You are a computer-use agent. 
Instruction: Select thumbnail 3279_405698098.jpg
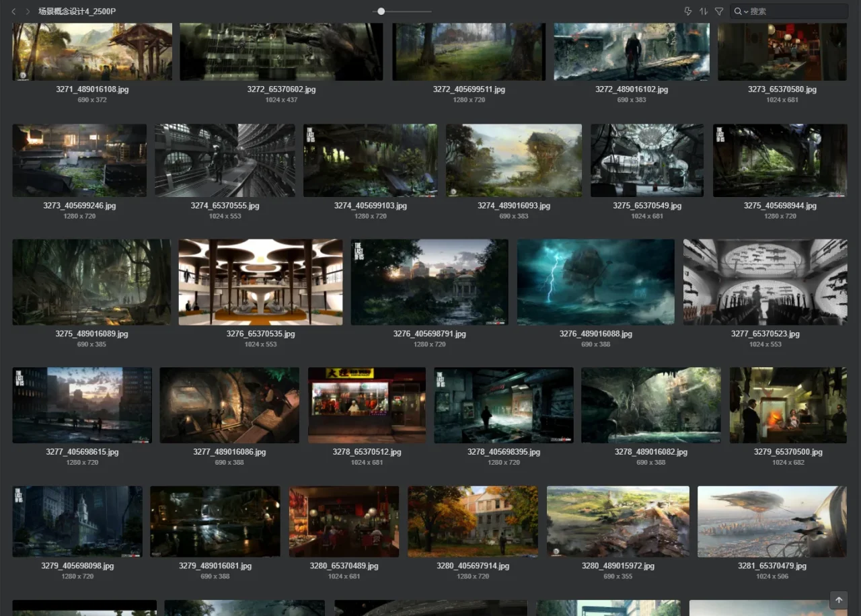[x=77, y=521]
